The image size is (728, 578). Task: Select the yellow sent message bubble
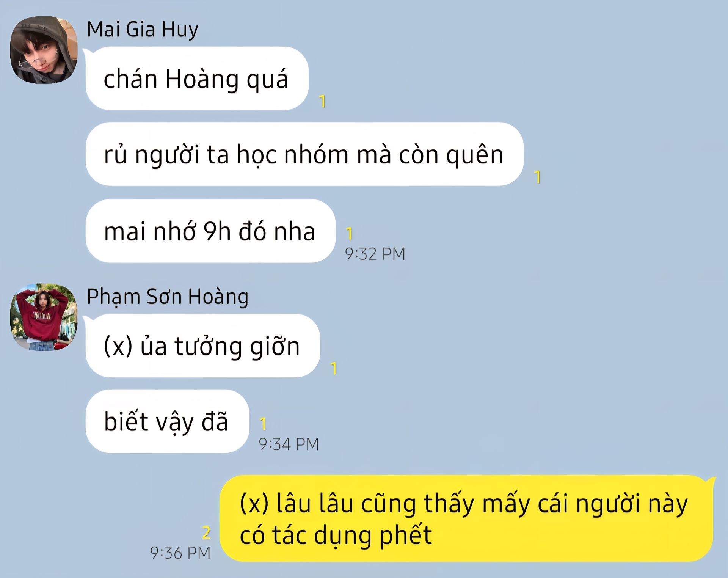tap(466, 518)
